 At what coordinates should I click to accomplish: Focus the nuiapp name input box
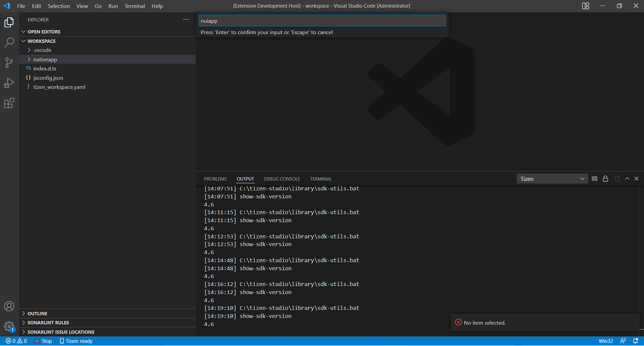pos(322,20)
